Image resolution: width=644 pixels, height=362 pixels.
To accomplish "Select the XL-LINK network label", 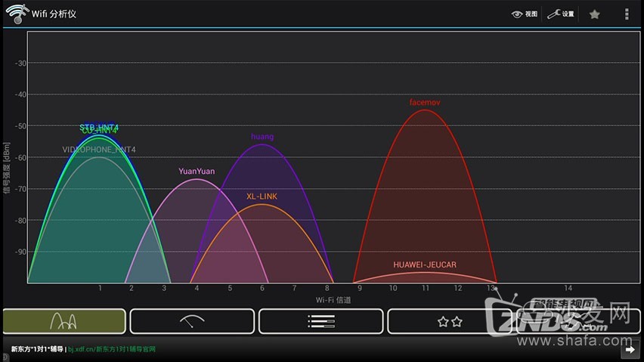I will (x=262, y=196).
